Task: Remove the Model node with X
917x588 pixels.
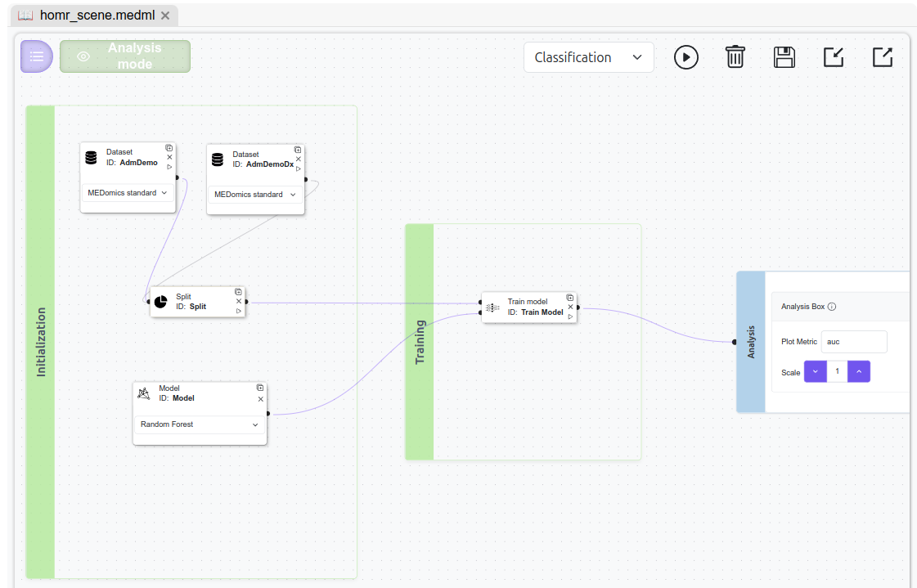Action: [x=260, y=399]
